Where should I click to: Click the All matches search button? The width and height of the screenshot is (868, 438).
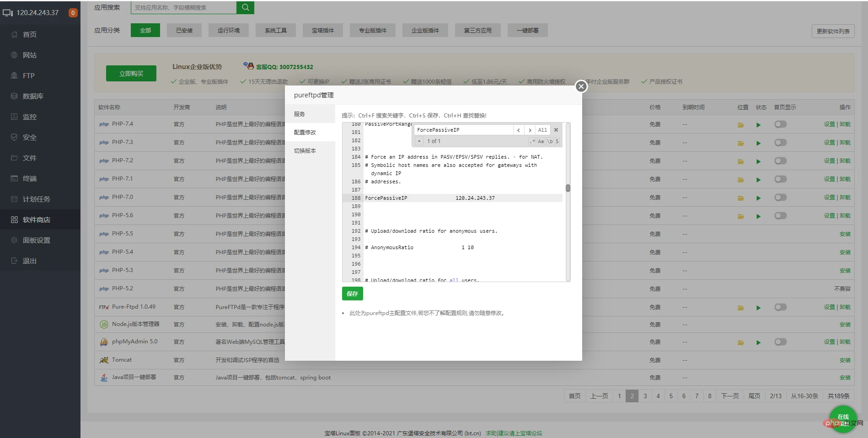click(x=542, y=130)
